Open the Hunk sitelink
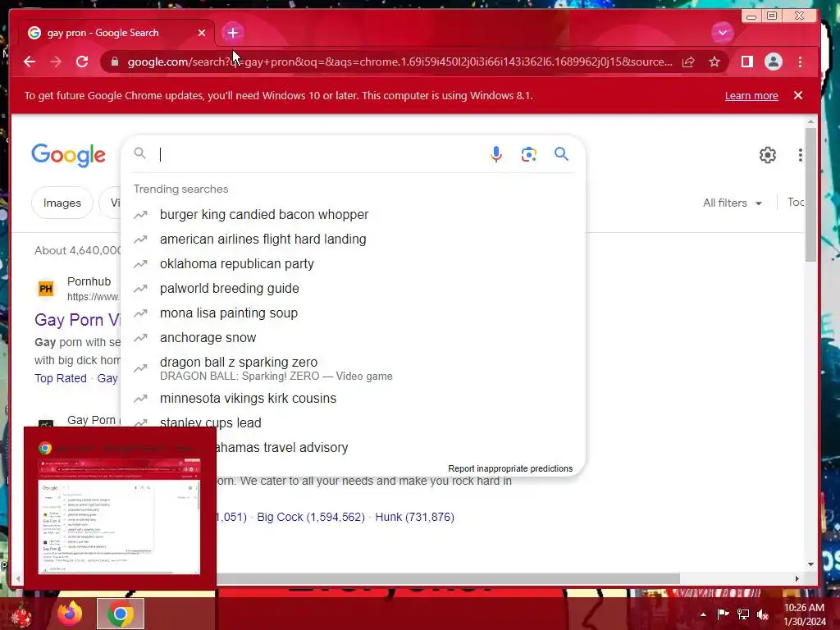Image resolution: width=840 pixels, height=630 pixels. point(414,517)
